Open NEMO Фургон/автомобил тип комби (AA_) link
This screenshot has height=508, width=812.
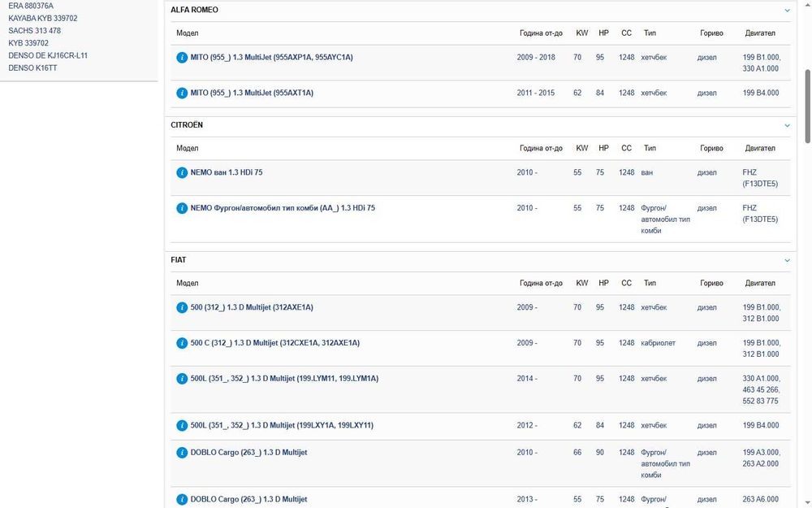(x=283, y=208)
